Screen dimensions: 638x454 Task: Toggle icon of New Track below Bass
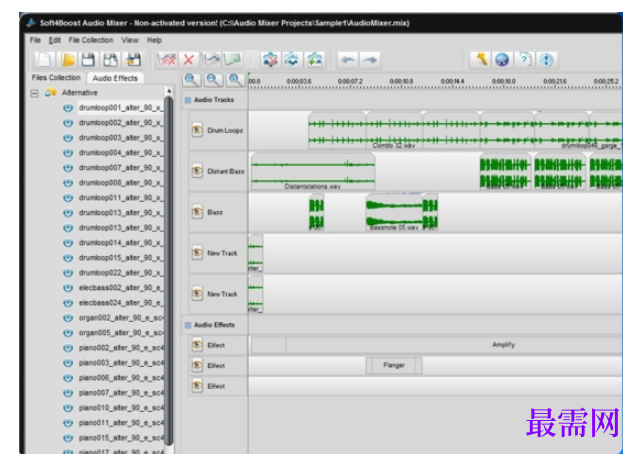(197, 253)
